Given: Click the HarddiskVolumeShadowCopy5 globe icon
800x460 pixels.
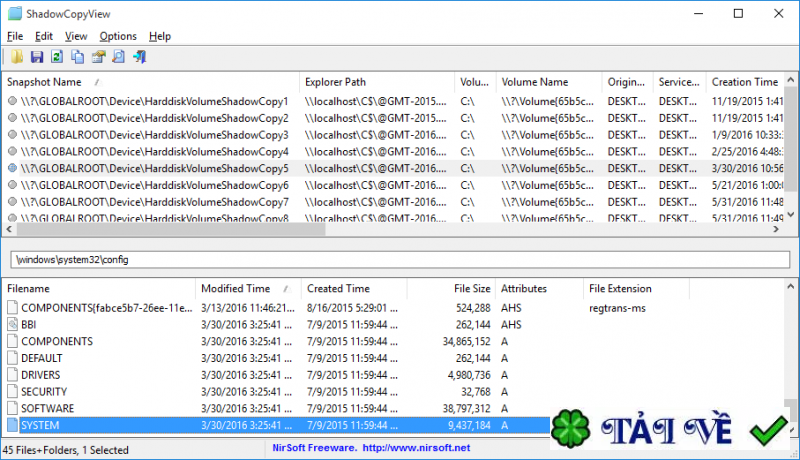Looking at the screenshot, I should click(13, 168).
